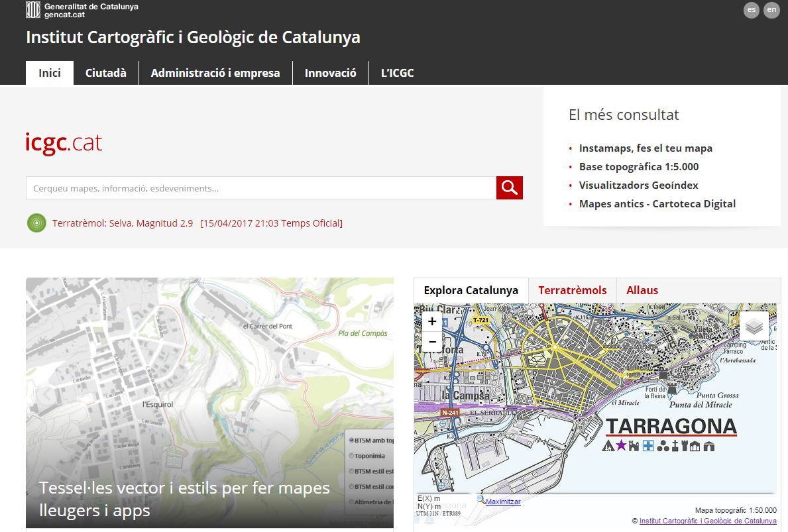Click the Maximitzar map link

[503, 502]
